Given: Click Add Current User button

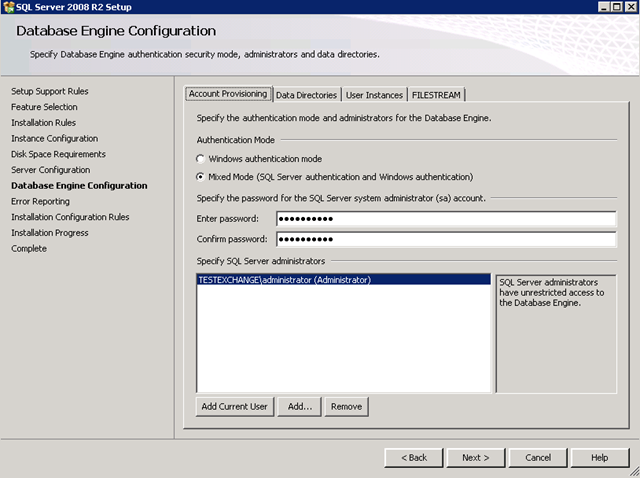Looking at the screenshot, I should 235,407.
